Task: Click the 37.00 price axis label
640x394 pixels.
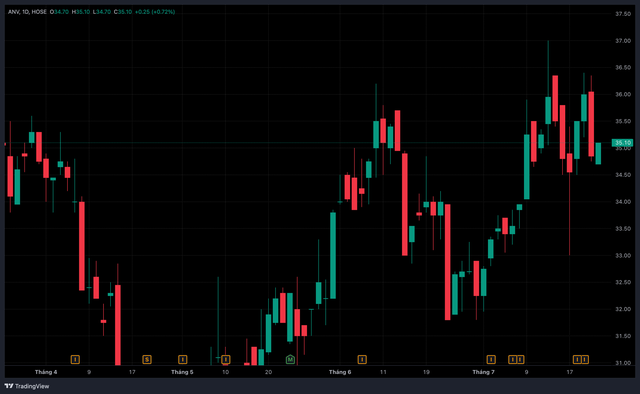Action: coord(623,40)
